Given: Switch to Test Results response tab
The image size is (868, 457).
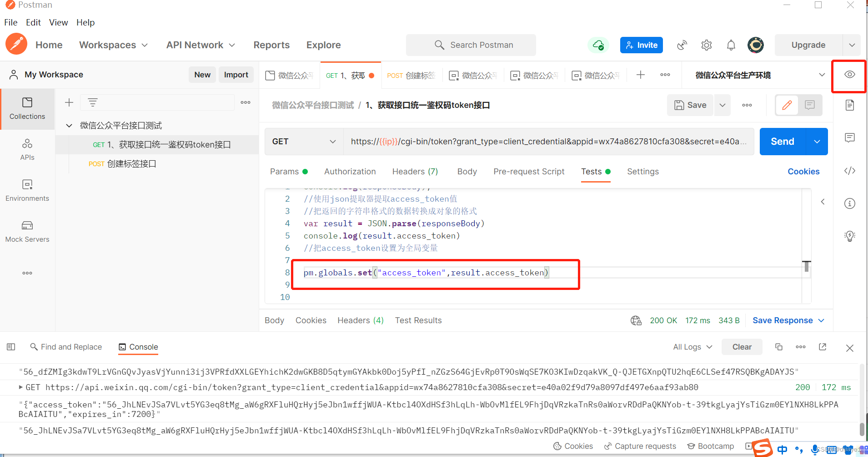Looking at the screenshot, I should tap(418, 320).
